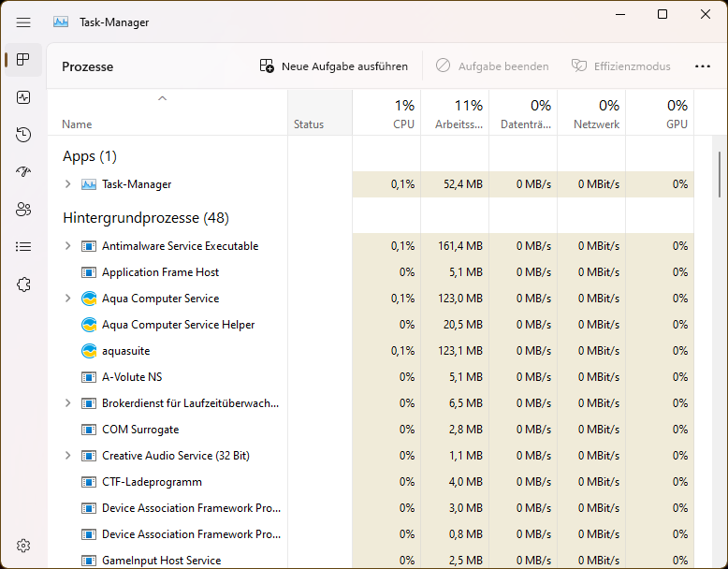Select the Prozesse page icon in sidebar

23,60
